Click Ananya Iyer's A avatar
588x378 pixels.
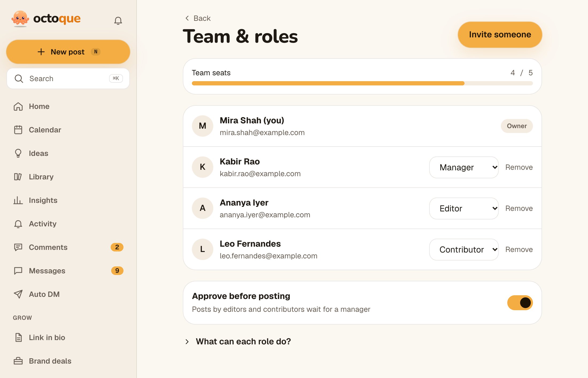pos(203,208)
